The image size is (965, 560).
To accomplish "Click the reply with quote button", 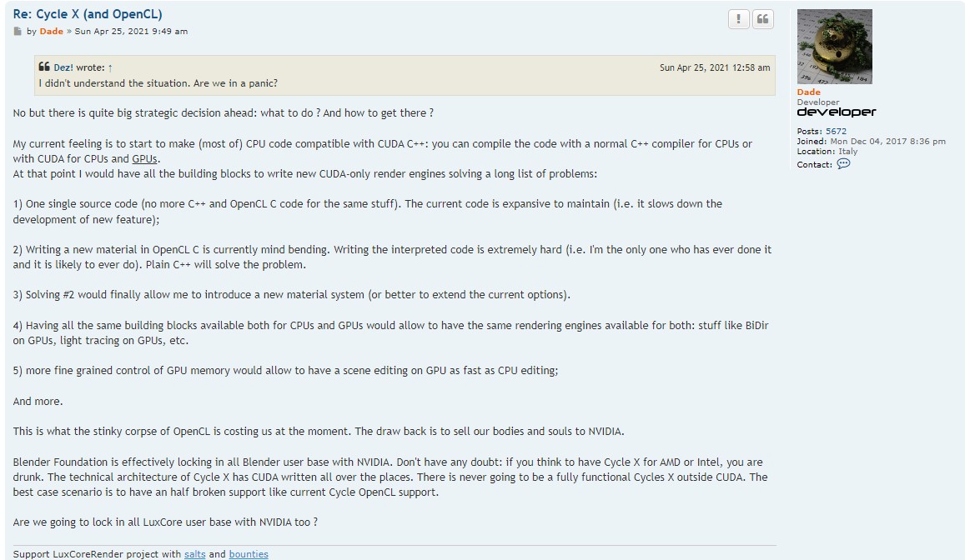I will pyautogui.click(x=762, y=19).
